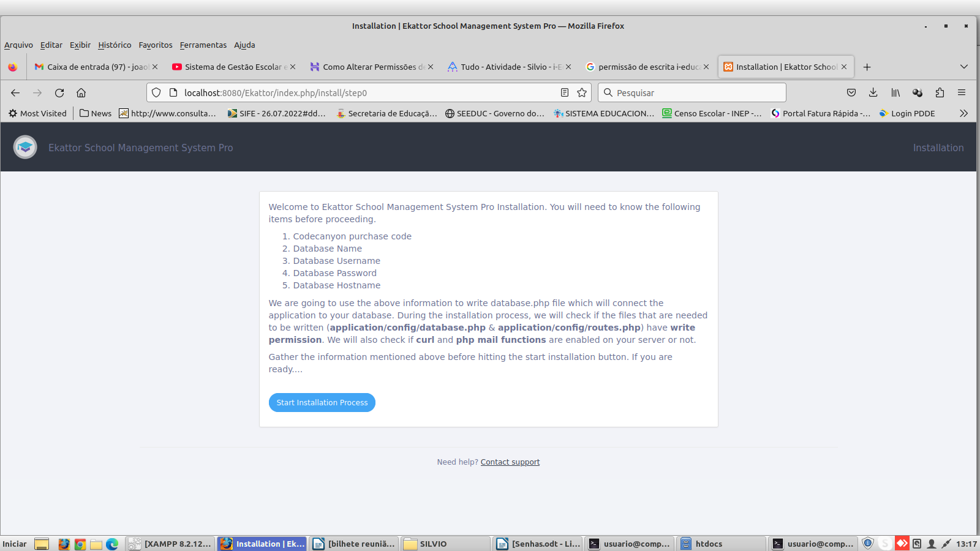Click the Start Installation Process button

pos(322,402)
